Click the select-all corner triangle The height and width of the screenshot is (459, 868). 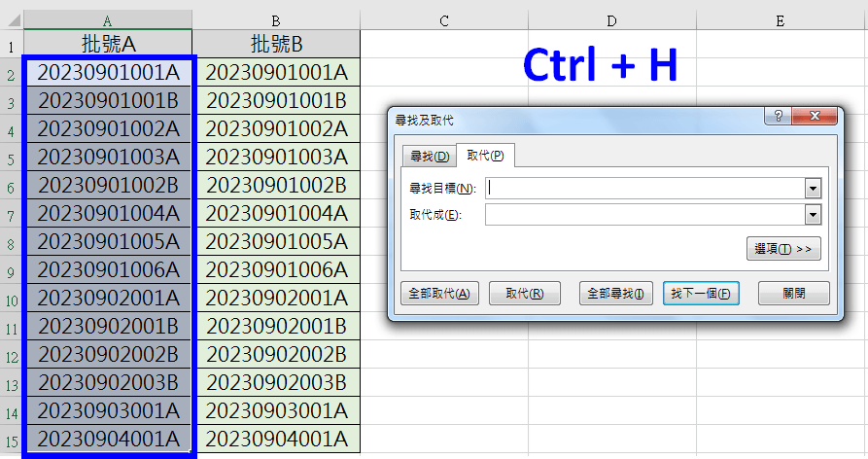click(x=12, y=19)
